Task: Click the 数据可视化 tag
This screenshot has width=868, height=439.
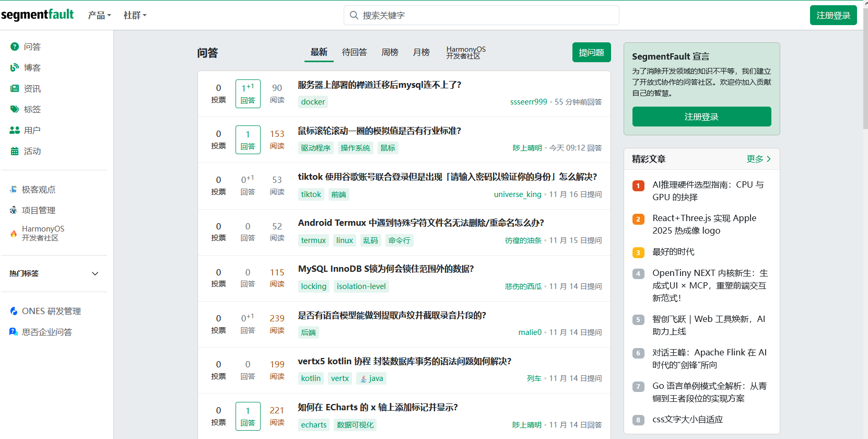Action: 355,425
